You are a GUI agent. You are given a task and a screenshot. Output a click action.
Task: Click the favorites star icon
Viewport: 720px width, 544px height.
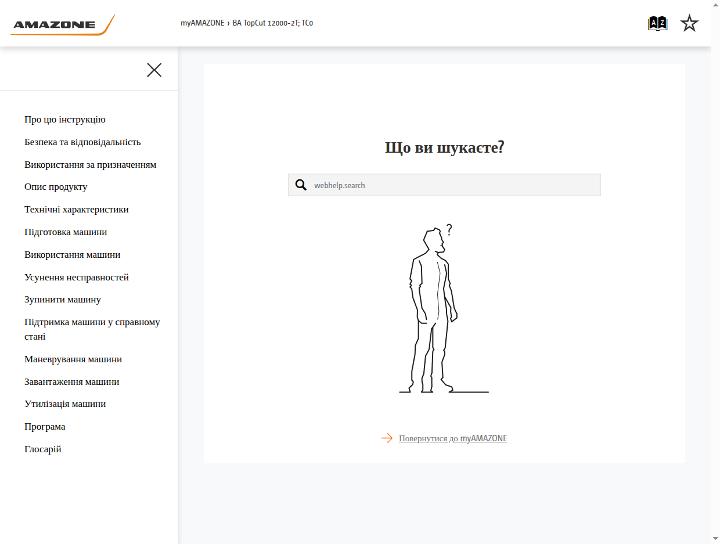pos(689,23)
